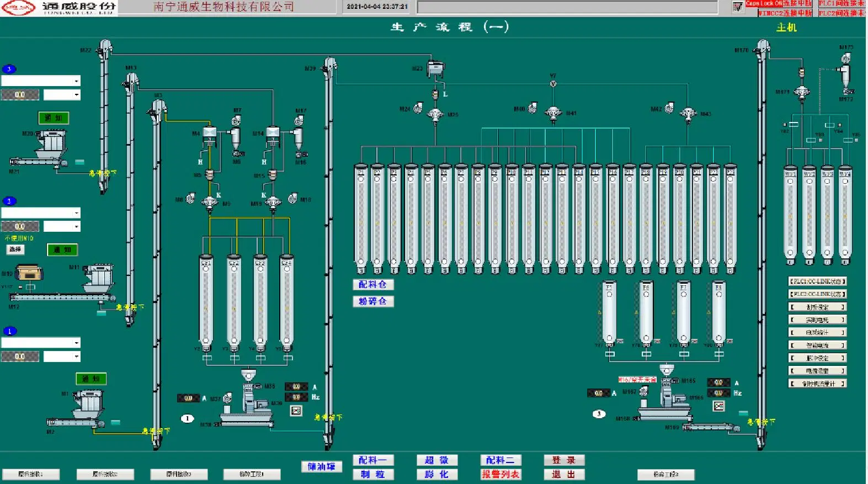Open PLC1:CC-LINK status panel
Image resolution: width=868 pixels, height=484 pixels.
click(x=817, y=281)
